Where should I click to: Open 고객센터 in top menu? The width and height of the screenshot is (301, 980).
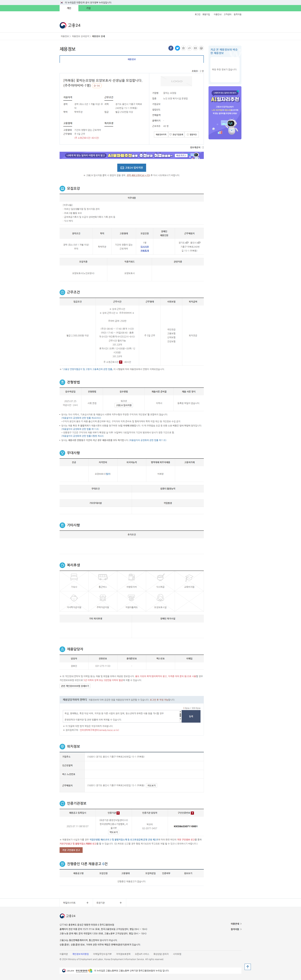228,14
